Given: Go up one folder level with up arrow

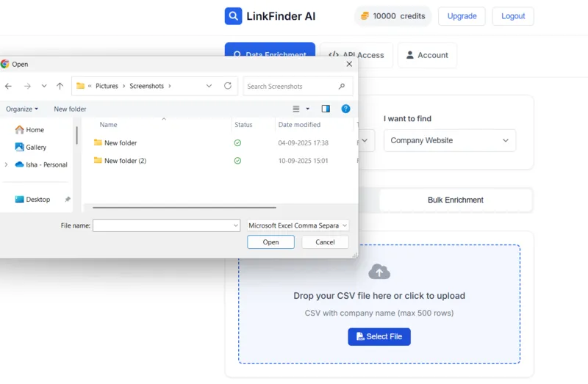Looking at the screenshot, I should (x=60, y=86).
